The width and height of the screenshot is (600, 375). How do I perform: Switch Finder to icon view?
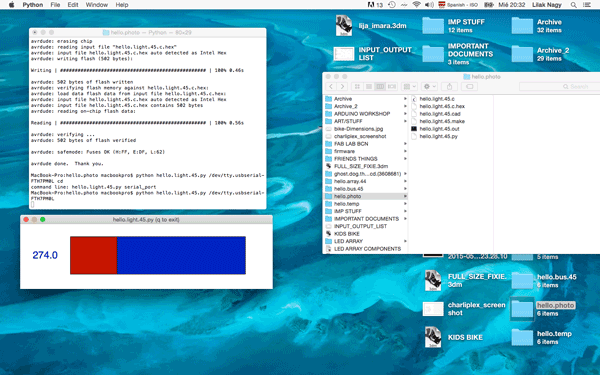pyautogui.click(x=357, y=87)
